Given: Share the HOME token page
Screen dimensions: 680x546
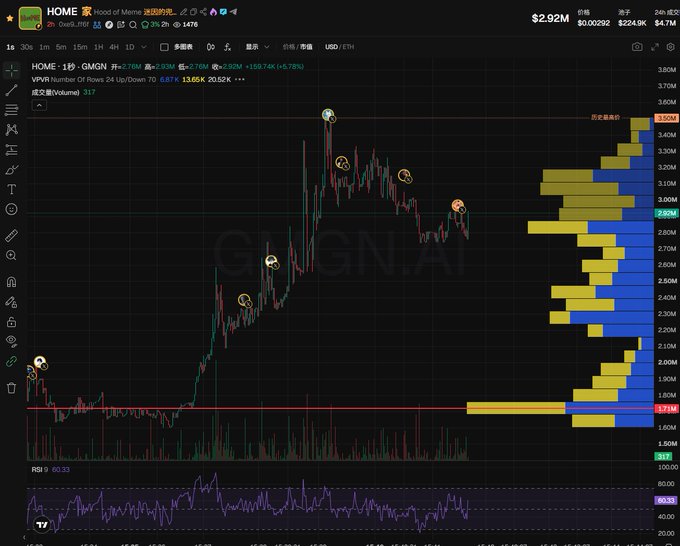Looking at the screenshot, I should (x=203, y=12).
